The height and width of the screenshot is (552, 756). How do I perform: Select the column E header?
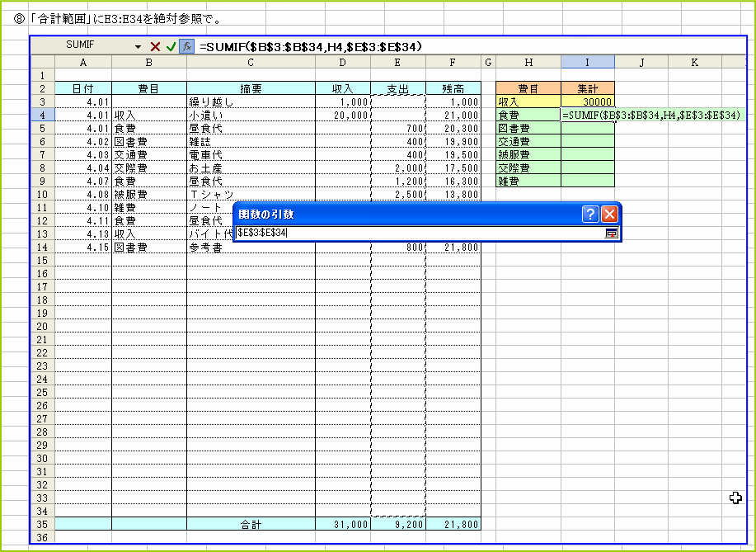[x=397, y=62]
